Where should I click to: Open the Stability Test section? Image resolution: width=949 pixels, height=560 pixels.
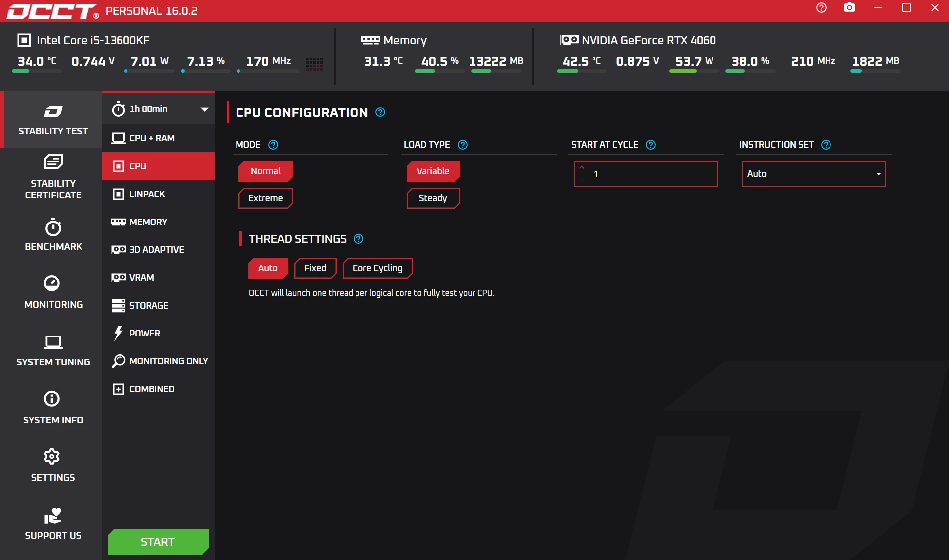click(52, 120)
